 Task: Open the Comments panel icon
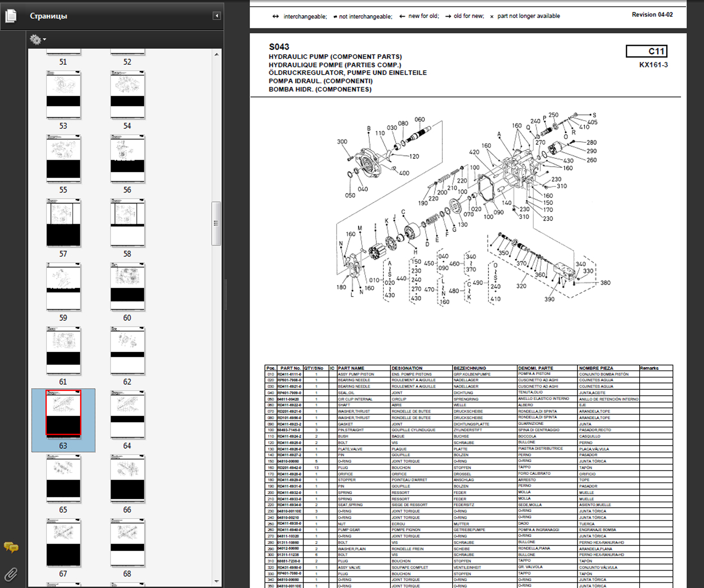click(x=11, y=548)
